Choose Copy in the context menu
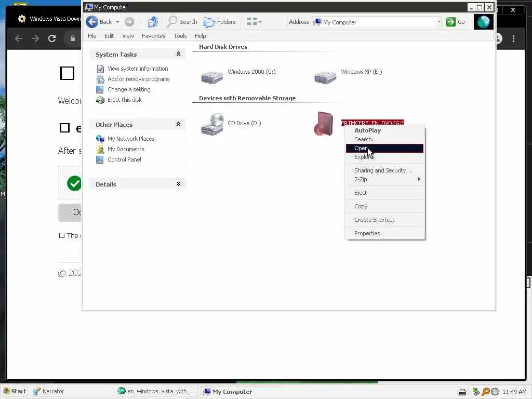Viewport: 532px width, 399px height. [385, 206]
